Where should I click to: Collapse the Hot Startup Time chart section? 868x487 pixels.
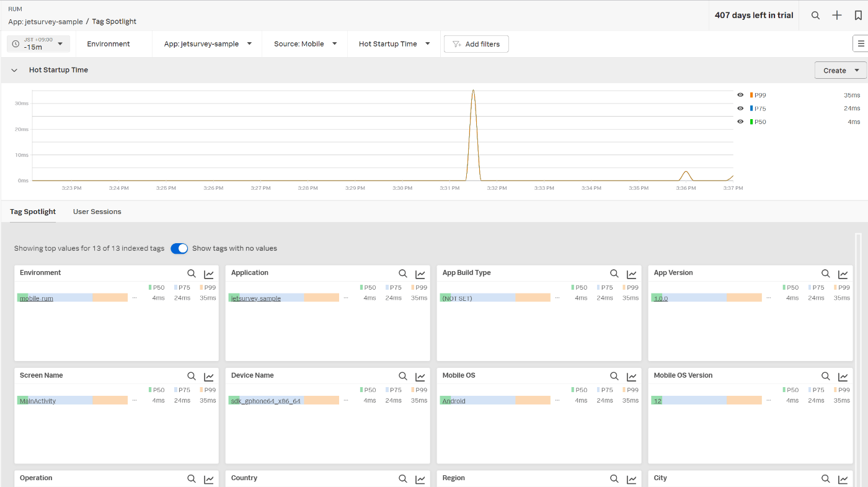[x=14, y=70]
